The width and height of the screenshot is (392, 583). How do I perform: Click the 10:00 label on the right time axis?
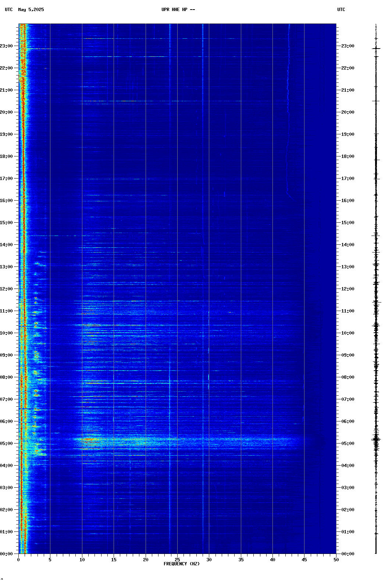point(348,333)
